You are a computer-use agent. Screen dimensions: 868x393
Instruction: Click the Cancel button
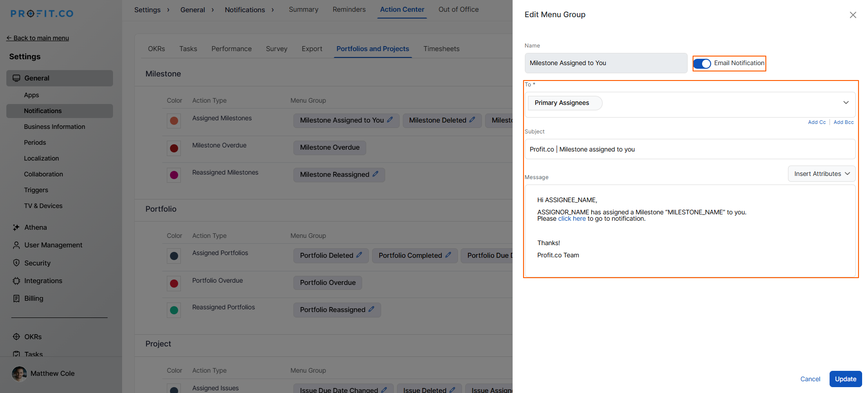[x=810, y=379]
